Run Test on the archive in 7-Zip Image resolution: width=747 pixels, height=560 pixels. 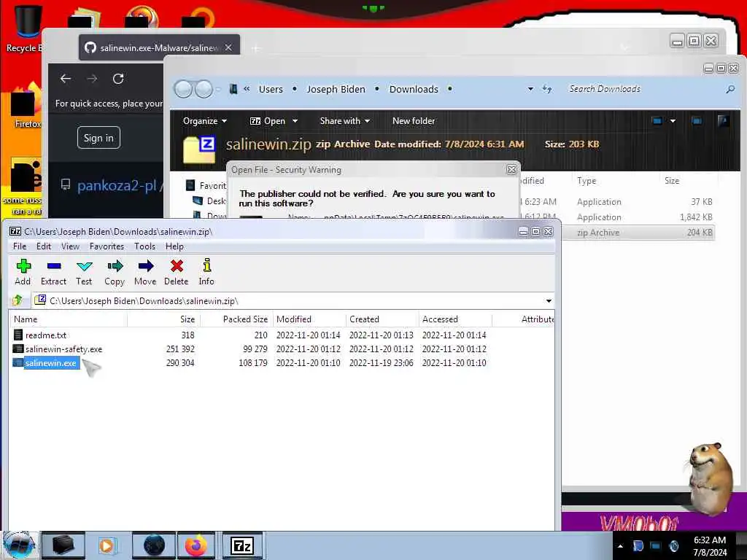click(84, 273)
